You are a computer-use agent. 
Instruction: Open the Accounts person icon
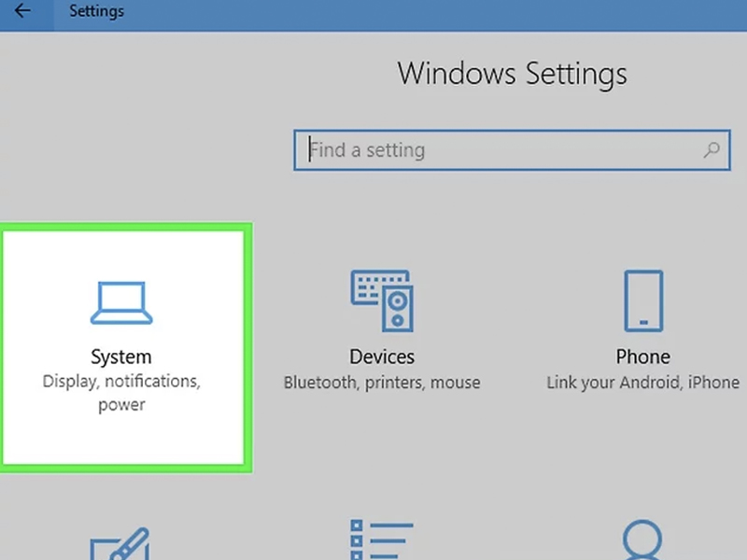pyautogui.click(x=642, y=540)
